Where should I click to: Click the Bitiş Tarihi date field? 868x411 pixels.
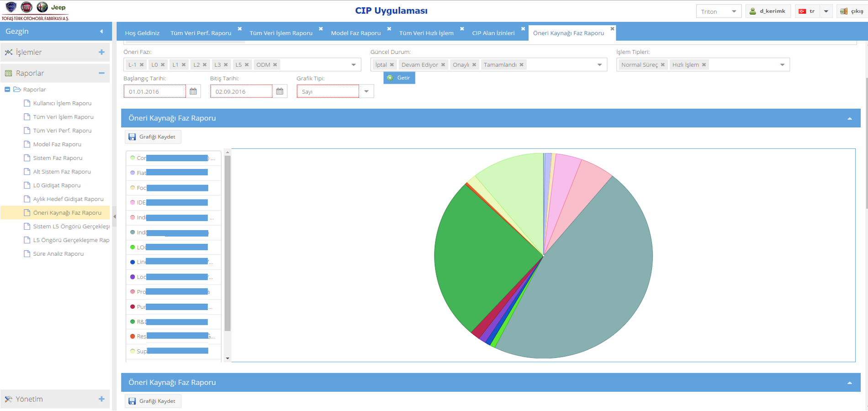click(x=241, y=91)
